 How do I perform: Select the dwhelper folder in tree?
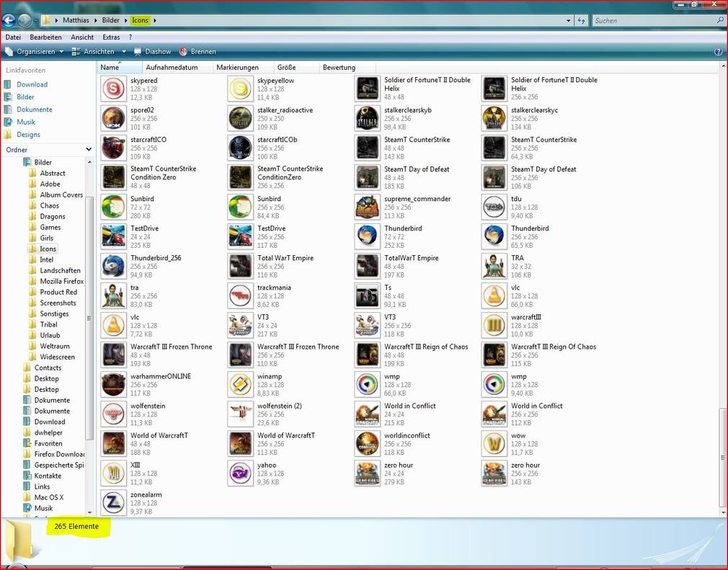click(x=48, y=432)
